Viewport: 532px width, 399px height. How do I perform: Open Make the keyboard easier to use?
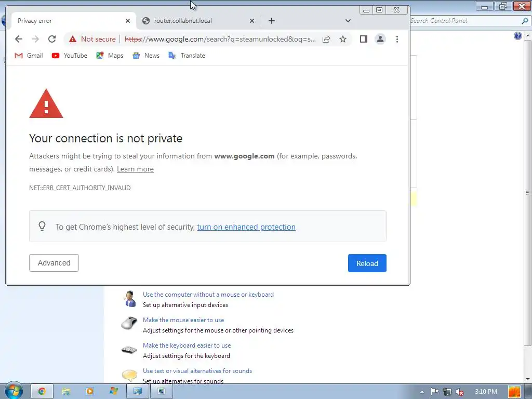[187, 345]
